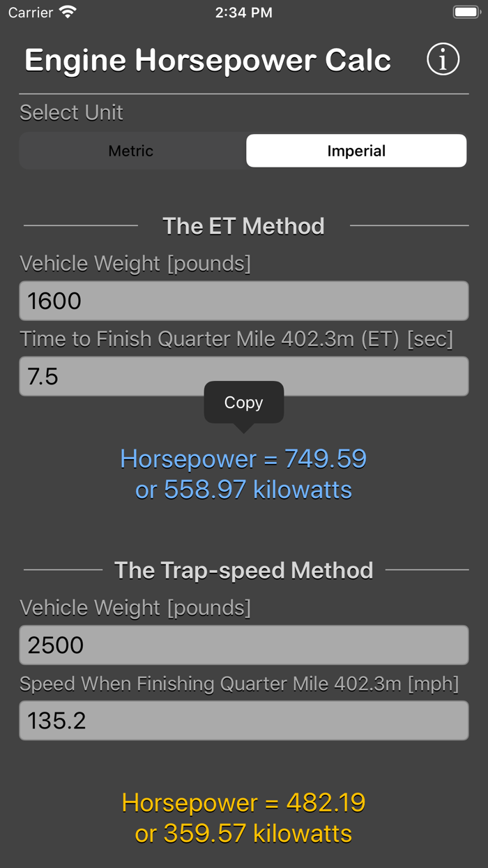Switch units back to Imperial
Image resolution: width=488 pixels, height=868 pixels.
[356, 150]
